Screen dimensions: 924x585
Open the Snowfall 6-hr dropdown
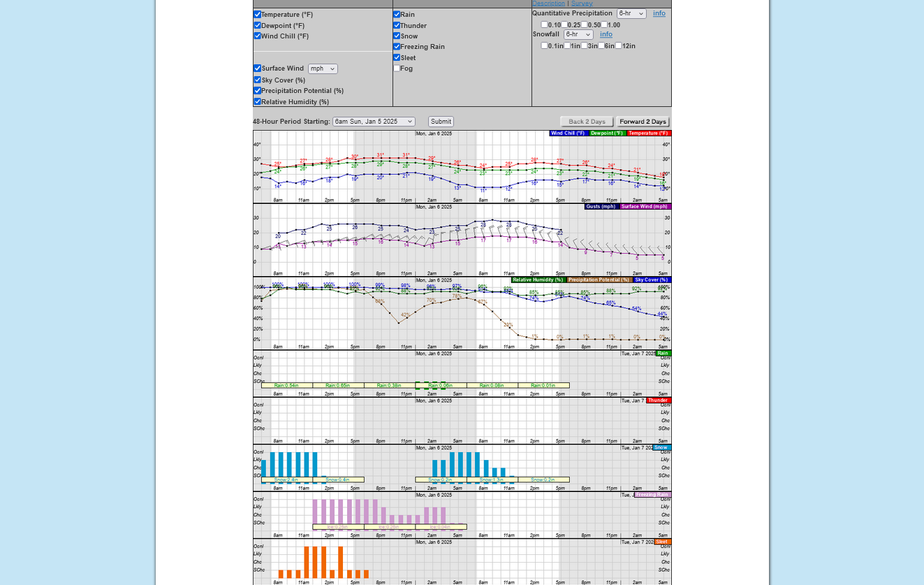(578, 34)
